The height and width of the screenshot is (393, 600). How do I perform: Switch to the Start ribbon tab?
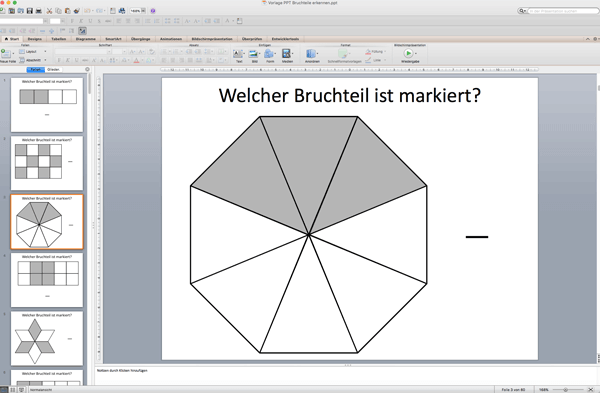point(11,39)
